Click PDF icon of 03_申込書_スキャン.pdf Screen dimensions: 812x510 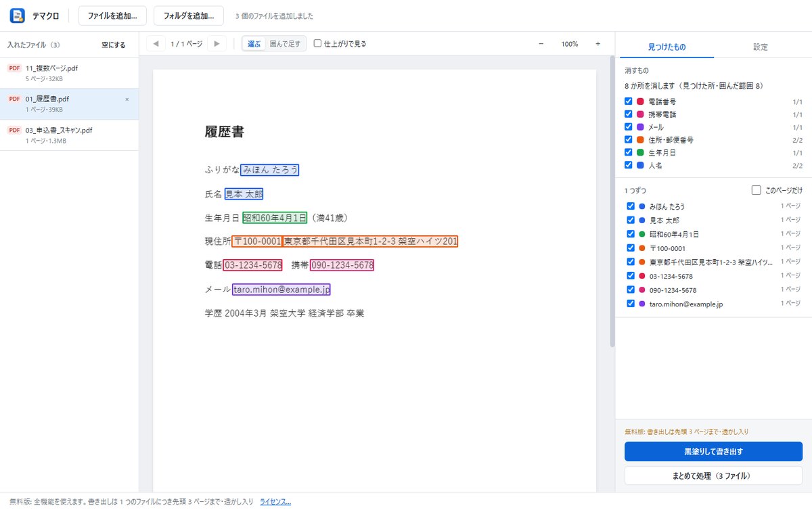click(15, 130)
